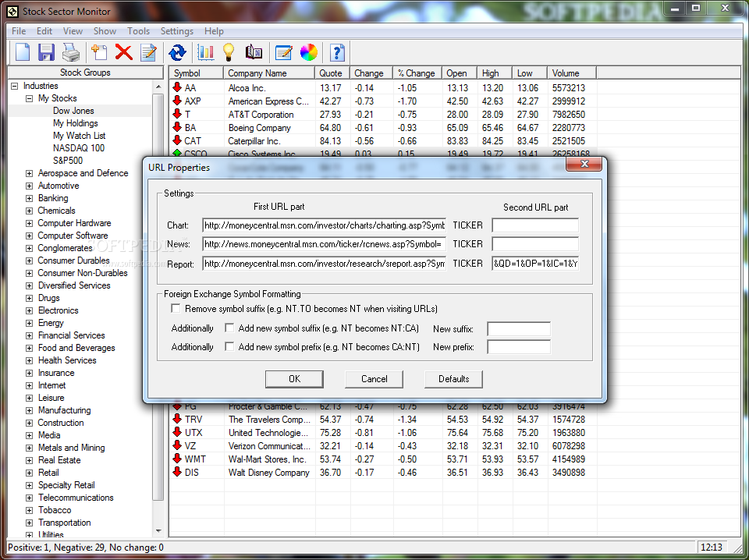Image resolution: width=749 pixels, height=560 pixels.
Task: Open the Edit menu
Action: (44, 31)
